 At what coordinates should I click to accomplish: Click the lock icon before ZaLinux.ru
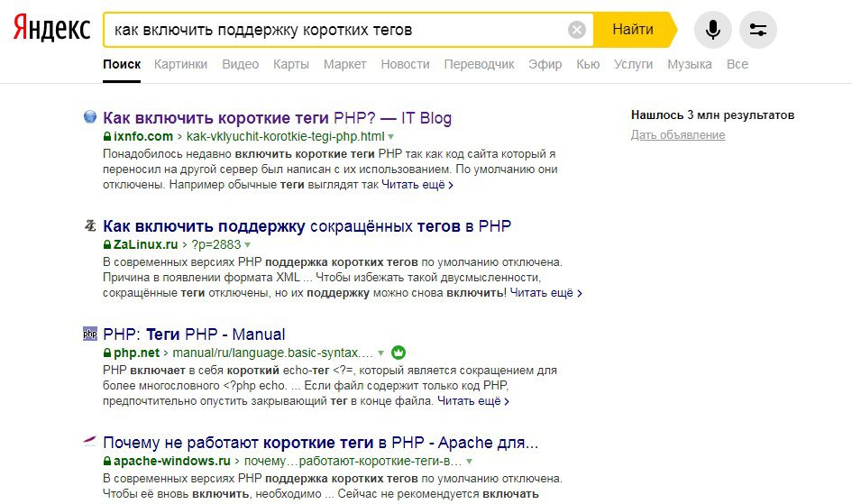pos(107,245)
